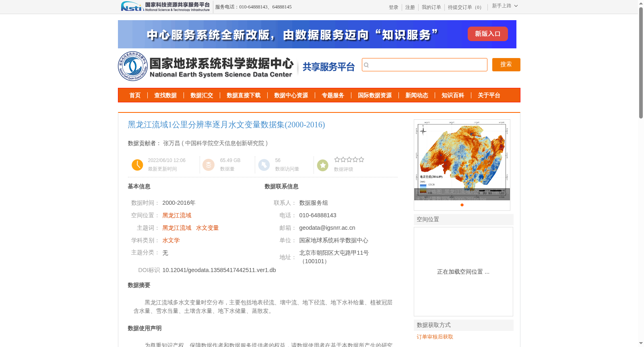Screen dimensions: 644x347
Task: Click scrollbar up arrow
Action: point(641,3)
